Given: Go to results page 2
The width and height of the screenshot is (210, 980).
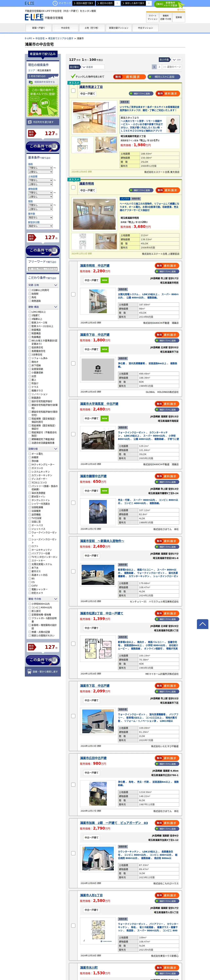Looking at the screenshot, I should pyautogui.click(x=159, y=67).
